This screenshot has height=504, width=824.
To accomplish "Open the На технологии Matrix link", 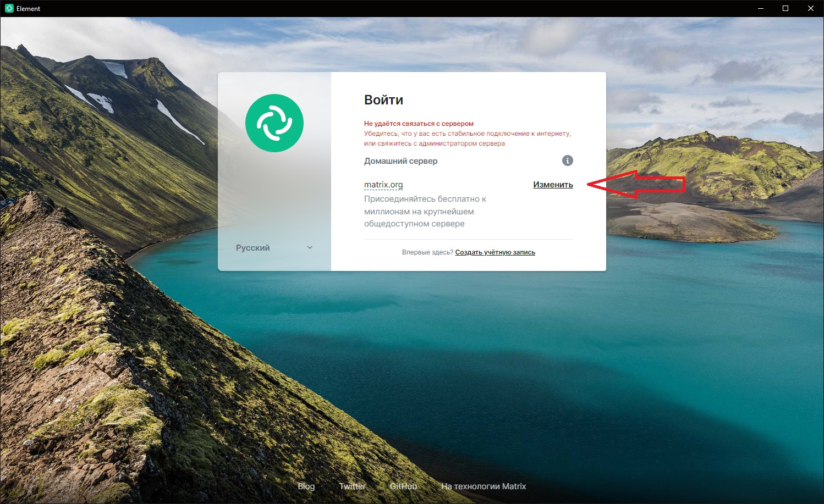I will (484, 486).
